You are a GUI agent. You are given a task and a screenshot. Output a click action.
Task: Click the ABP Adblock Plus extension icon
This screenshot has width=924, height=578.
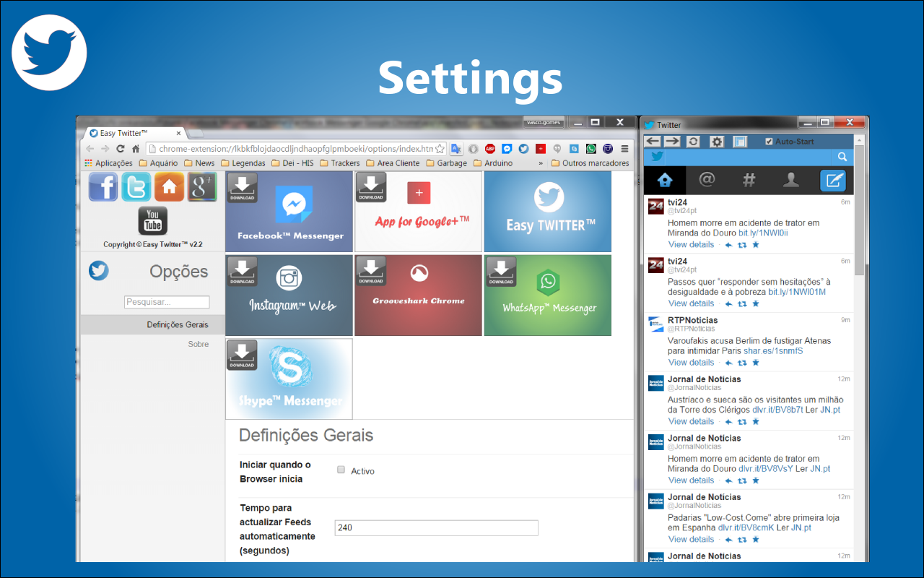490,149
